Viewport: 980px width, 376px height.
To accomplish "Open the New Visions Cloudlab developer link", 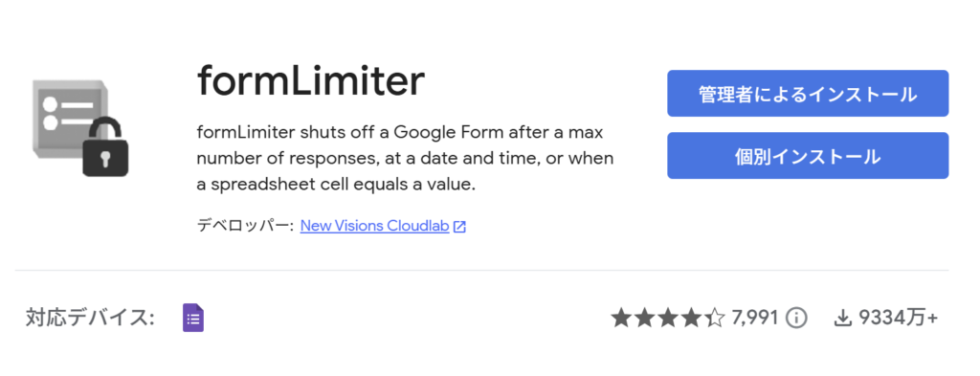I will (374, 226).
